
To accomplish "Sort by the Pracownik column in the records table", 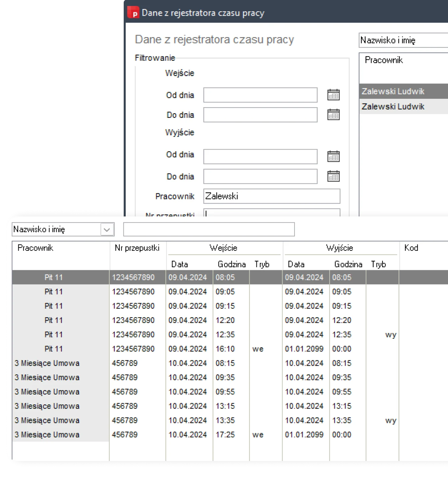I will click(35, 248).
